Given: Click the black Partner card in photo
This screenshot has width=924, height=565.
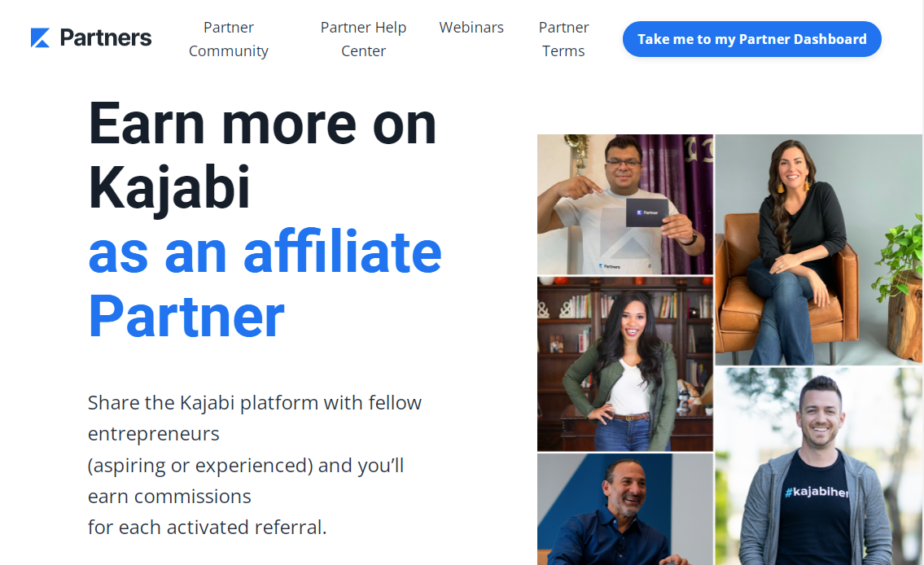Looking at the screenshot, I should pyautogui.click(x=646, y=212).
